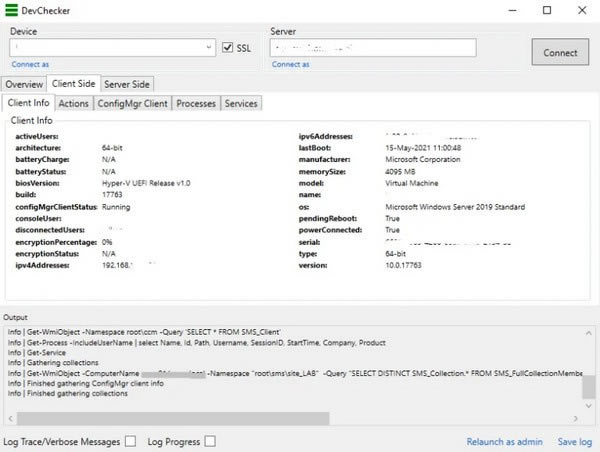
Task: Select the type value '64-bit'
Action: click(396, 254)
